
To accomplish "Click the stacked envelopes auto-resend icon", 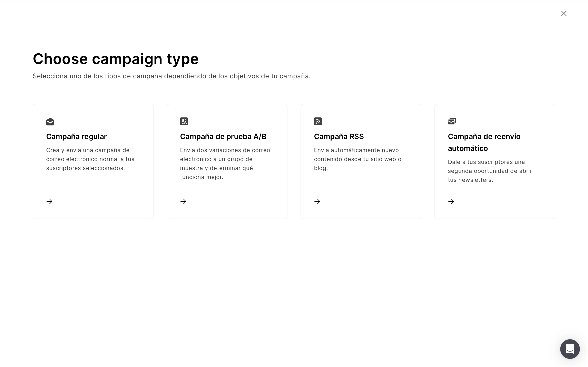I will [x=452, y=121].
